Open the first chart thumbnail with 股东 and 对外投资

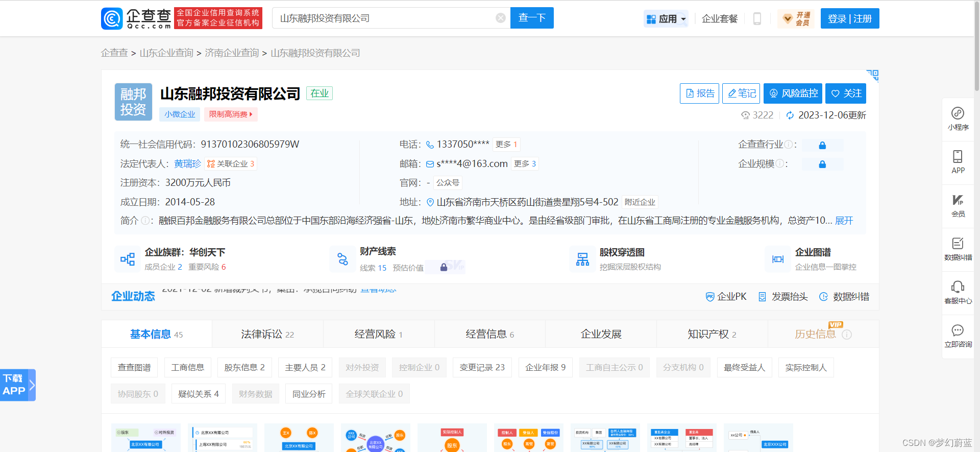click(145, 438)
